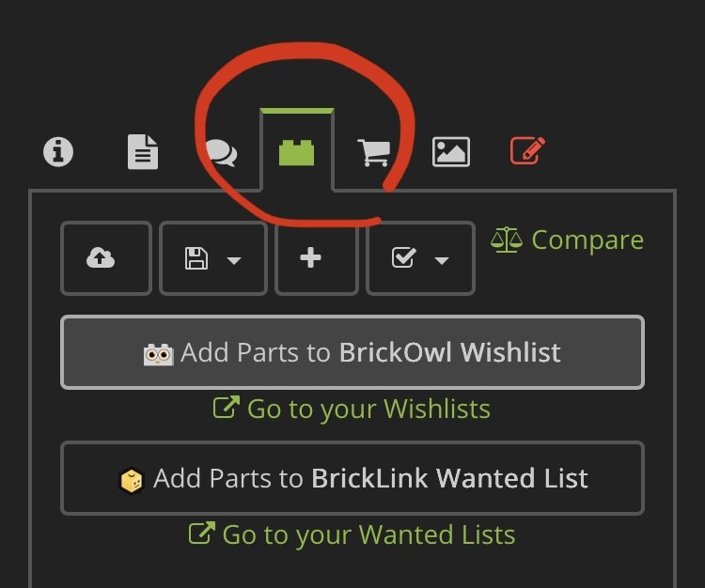The width and height of the screenshot is (705, 588).
Task: Open the document description tab
Action: [143, 152]
